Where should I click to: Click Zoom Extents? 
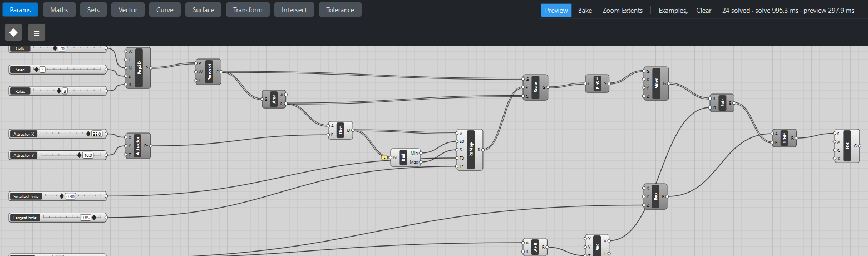[x=622, y=11]
